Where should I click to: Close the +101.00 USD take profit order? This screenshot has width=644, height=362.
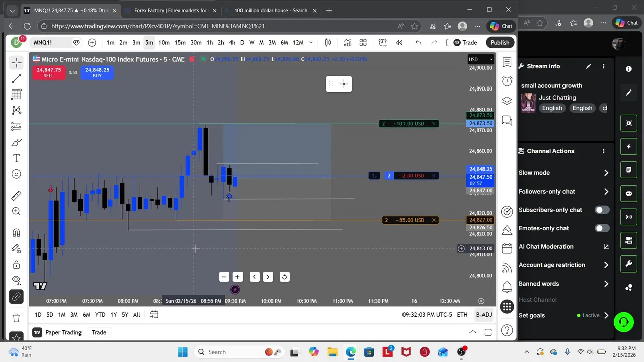(x=434, y=123)
